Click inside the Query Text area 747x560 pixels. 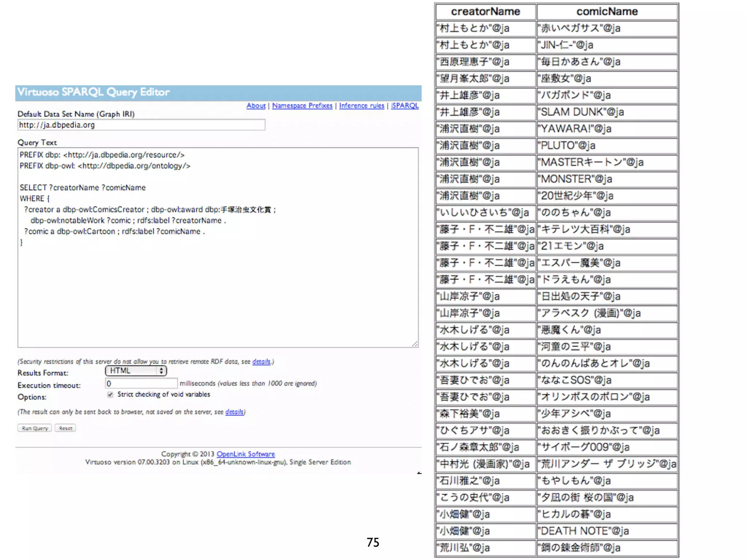(x=218, y=284)
